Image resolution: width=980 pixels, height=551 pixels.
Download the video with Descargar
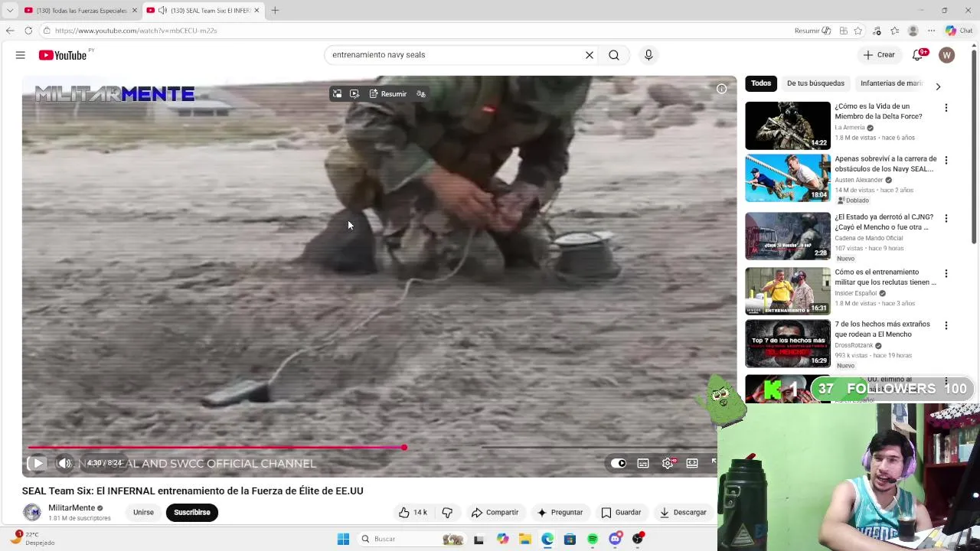pos(683,513)
